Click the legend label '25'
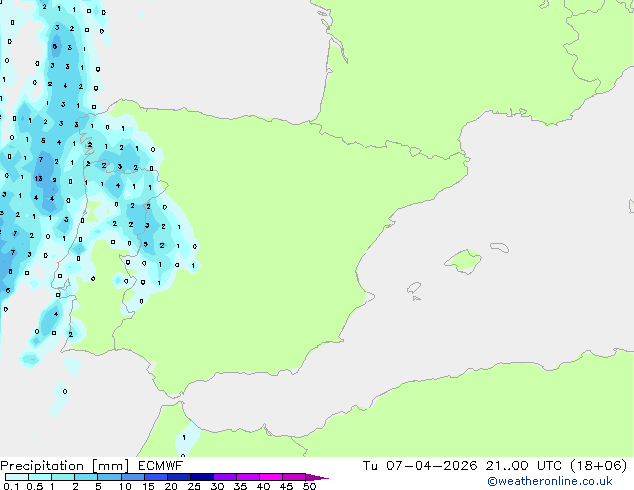Viewport: 634px width, 490px height. [194, 486]
